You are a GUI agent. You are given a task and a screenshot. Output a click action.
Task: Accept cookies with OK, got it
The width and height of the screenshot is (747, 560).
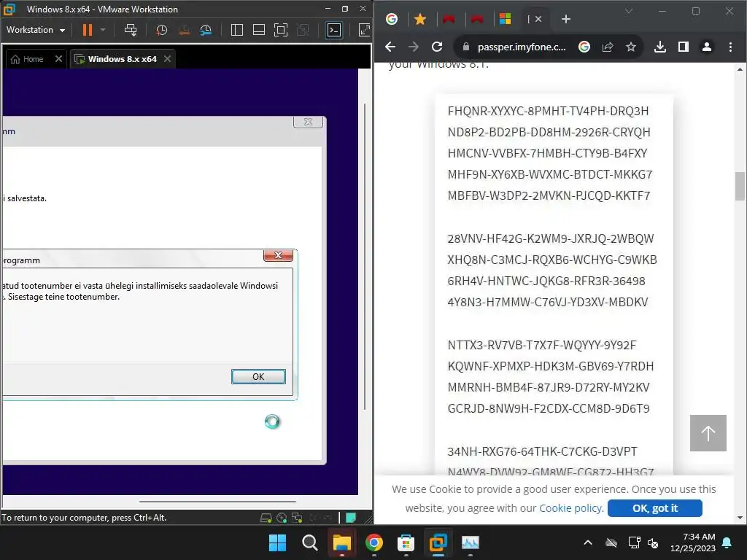(x=654, y=508)
